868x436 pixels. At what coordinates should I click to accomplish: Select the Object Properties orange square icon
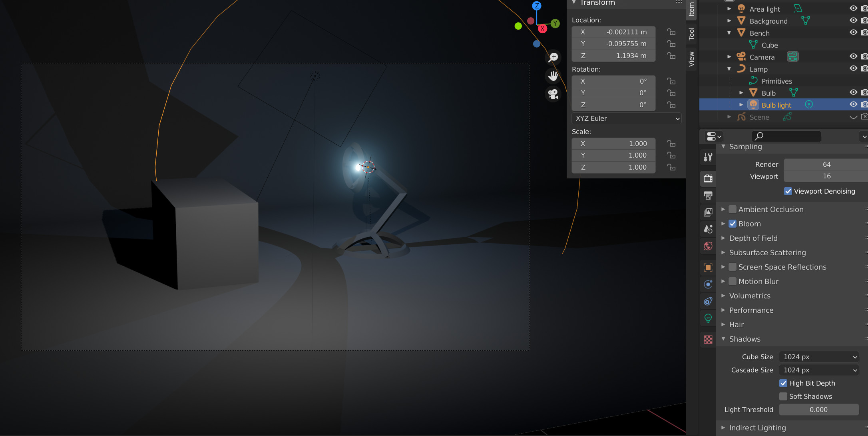click(x=708, y=267)
